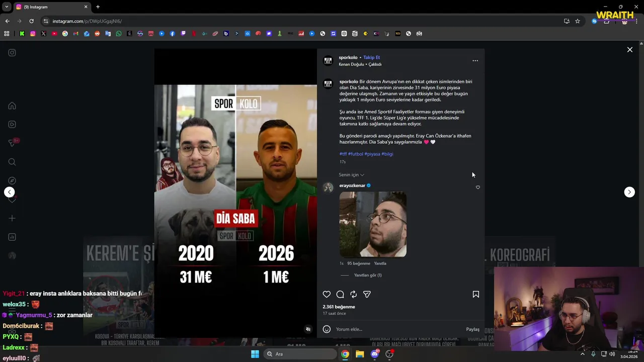644x362 pixels.
Task: Click Yanıtla under eray ozkenar's comment
Action: (380, 263)
